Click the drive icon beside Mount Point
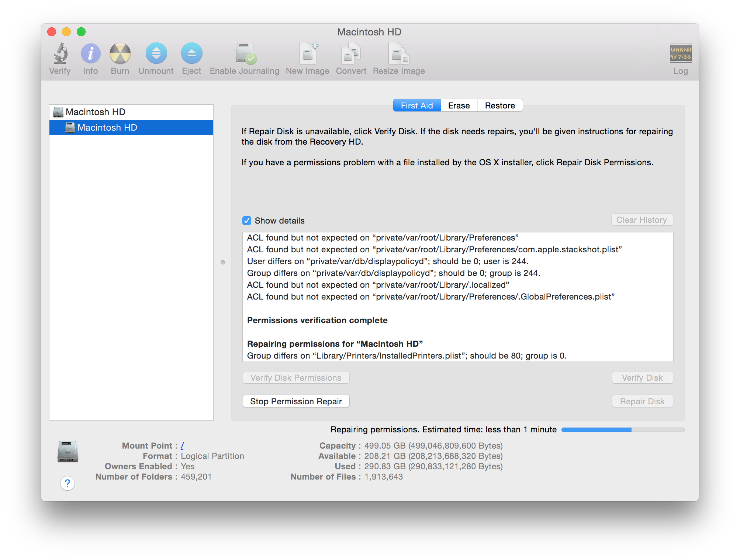 click(68, 451)
